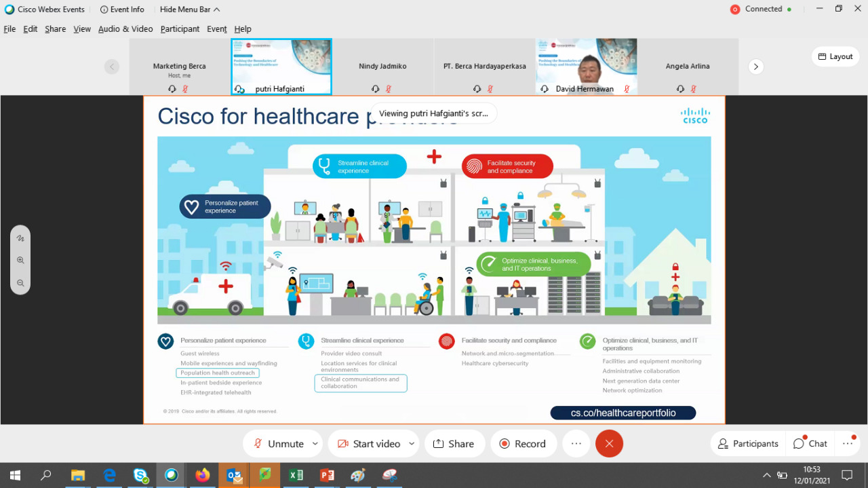Click the Windows Start button

tap(15, 475)
